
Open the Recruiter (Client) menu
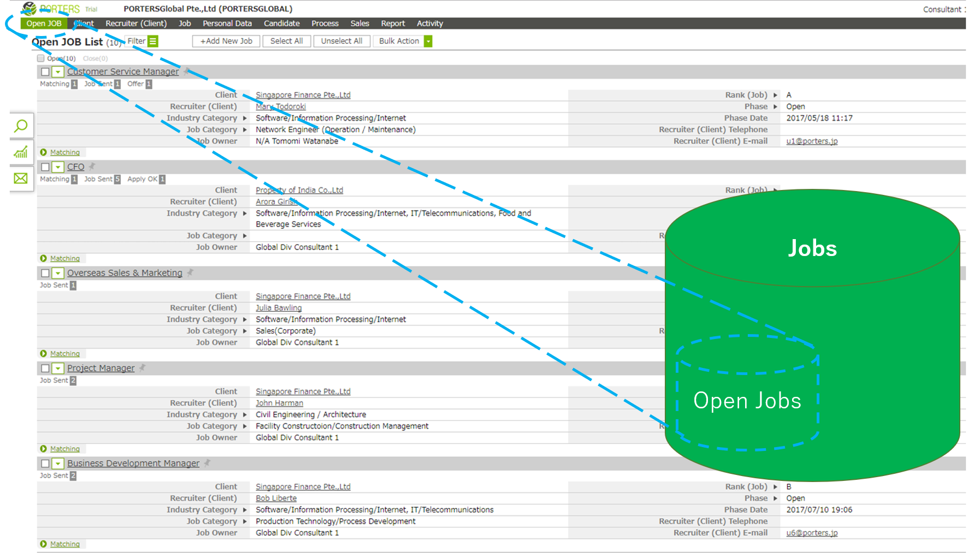(136, 23)
